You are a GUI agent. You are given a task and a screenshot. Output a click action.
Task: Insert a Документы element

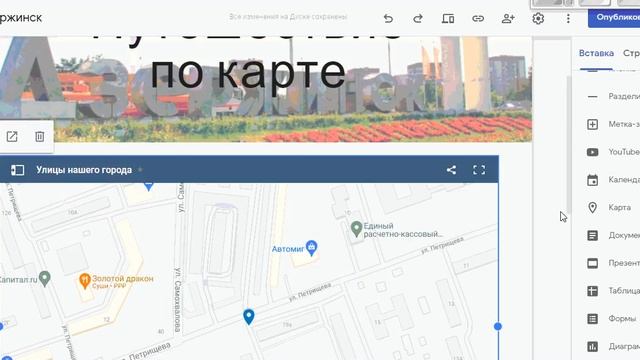(613, 235)
